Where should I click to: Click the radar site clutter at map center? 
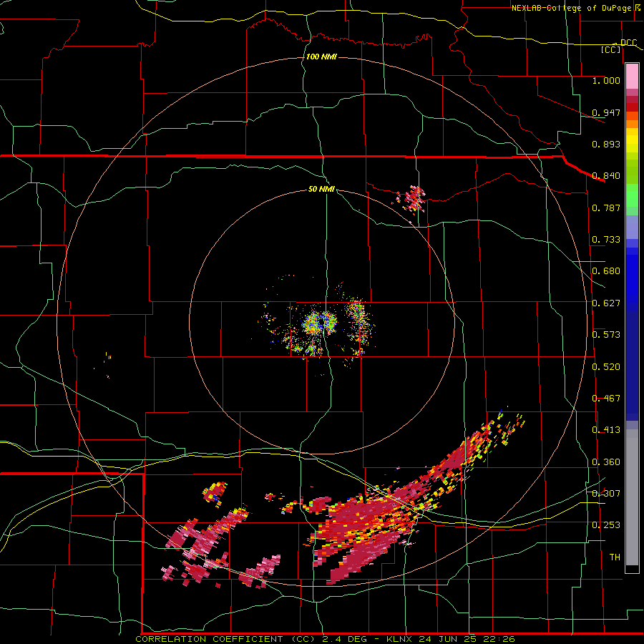point(320,323)
